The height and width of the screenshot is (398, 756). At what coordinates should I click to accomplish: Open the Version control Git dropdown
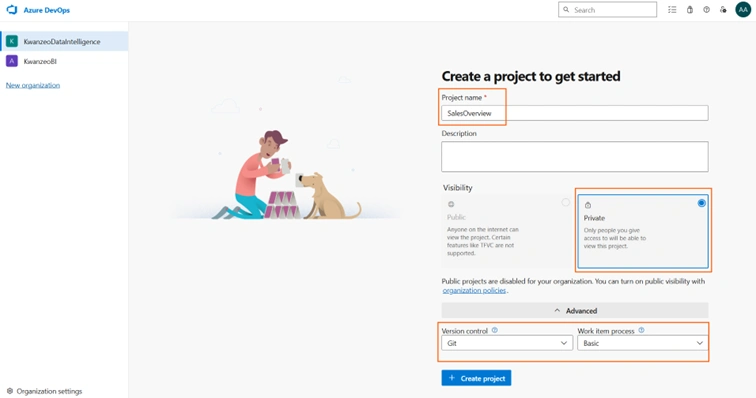point(507,343)
